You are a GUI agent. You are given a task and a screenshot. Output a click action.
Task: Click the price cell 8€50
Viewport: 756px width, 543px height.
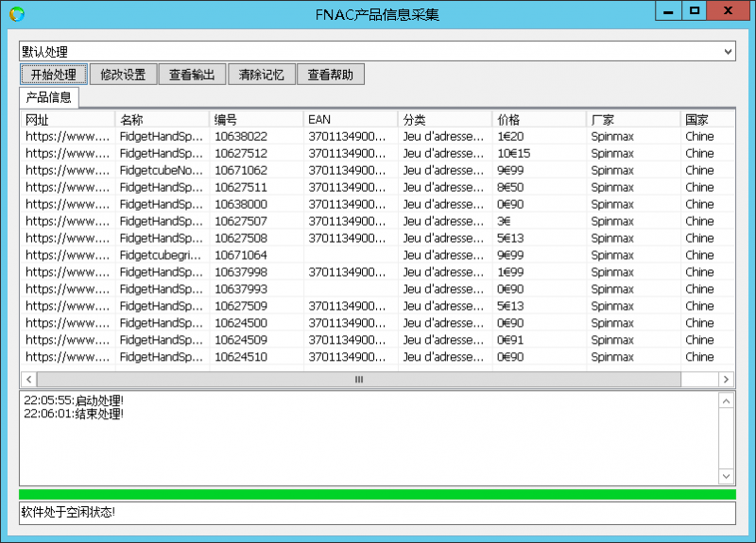click(x=539, y=187)
